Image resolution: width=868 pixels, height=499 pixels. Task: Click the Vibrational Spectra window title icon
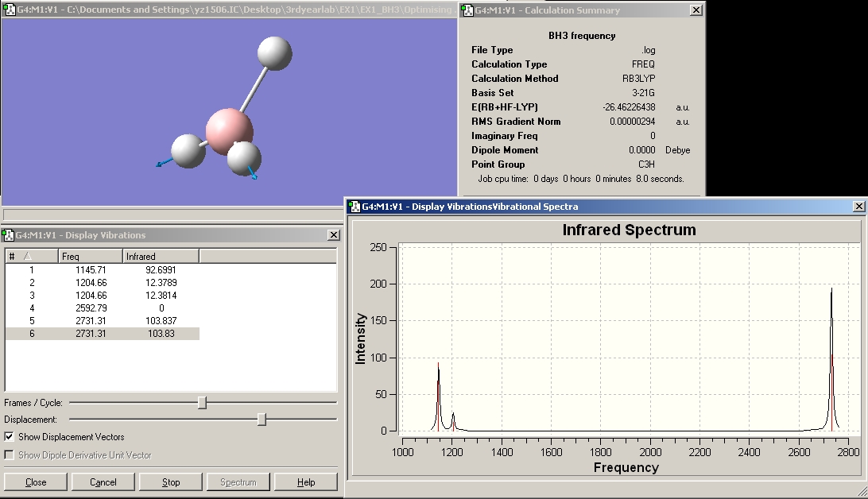tap(354, 207)
